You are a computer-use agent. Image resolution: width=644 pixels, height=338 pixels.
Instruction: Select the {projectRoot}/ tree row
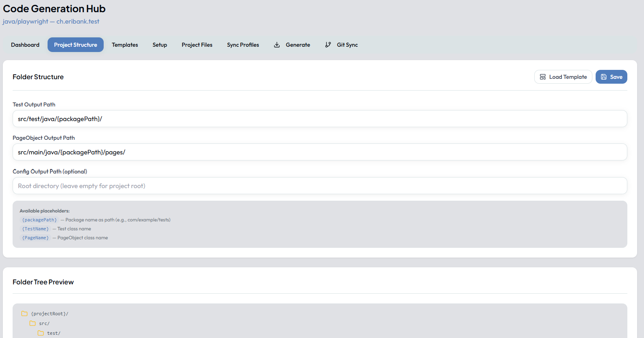45,314
